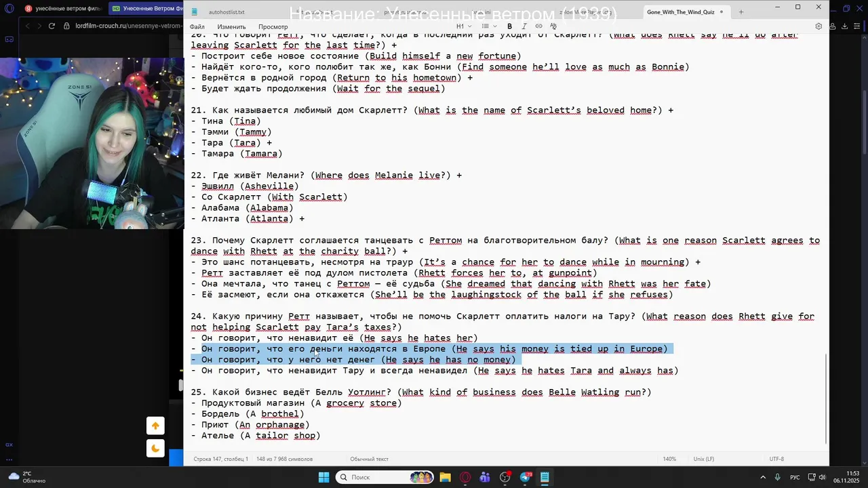
Task: Show hidden system tray icons
Action: [x=763, y=477]
